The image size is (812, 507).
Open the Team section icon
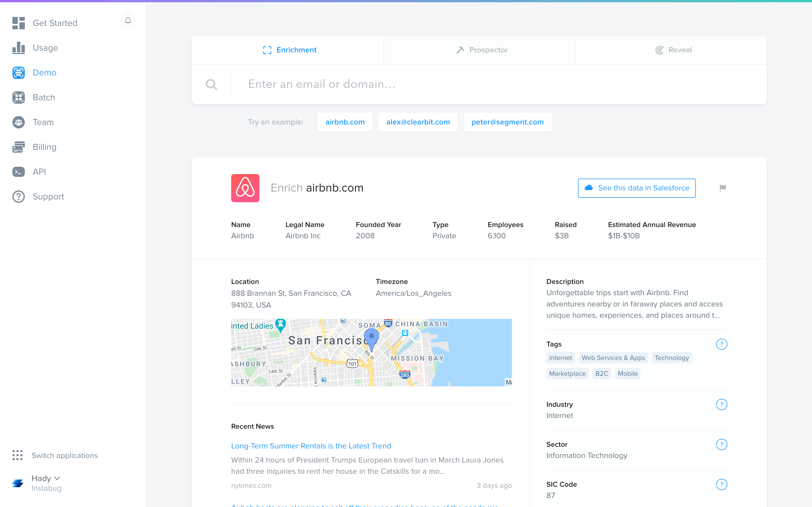coord(18,123)
